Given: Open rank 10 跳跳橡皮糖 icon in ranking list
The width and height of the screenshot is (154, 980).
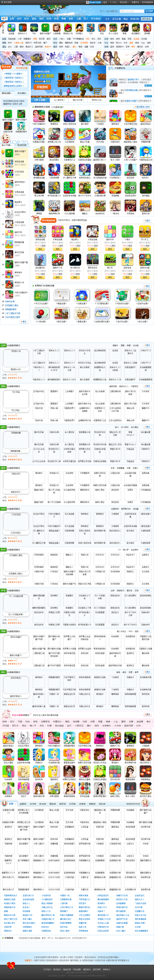Looking at the screenshot, I should coord(9,244).
